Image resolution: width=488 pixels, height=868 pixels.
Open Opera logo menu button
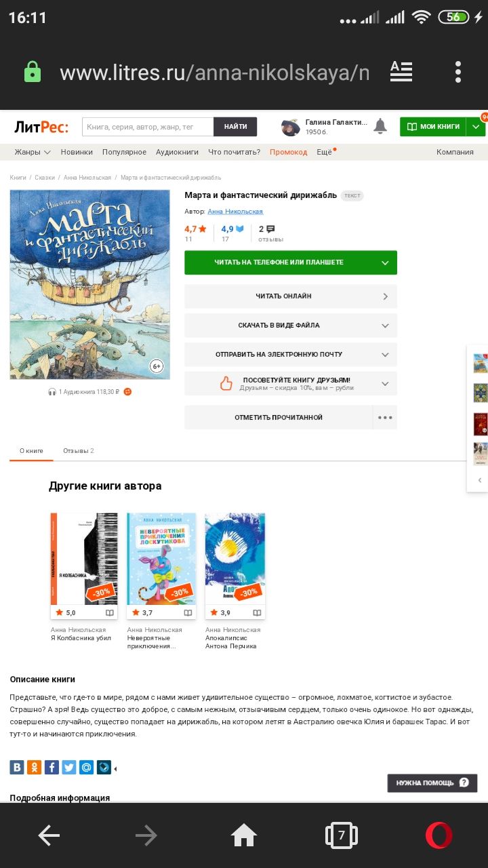[x=439, y=835]
